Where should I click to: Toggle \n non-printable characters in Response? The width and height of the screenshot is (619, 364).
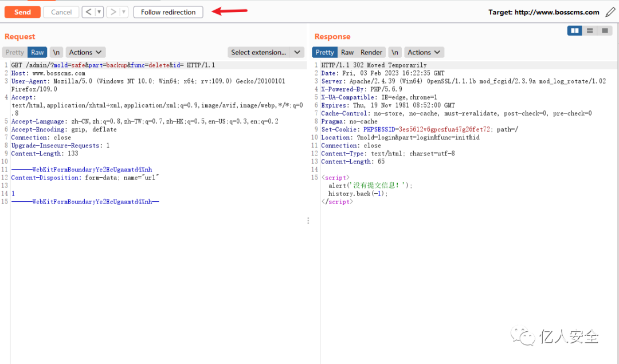(395, 52)
